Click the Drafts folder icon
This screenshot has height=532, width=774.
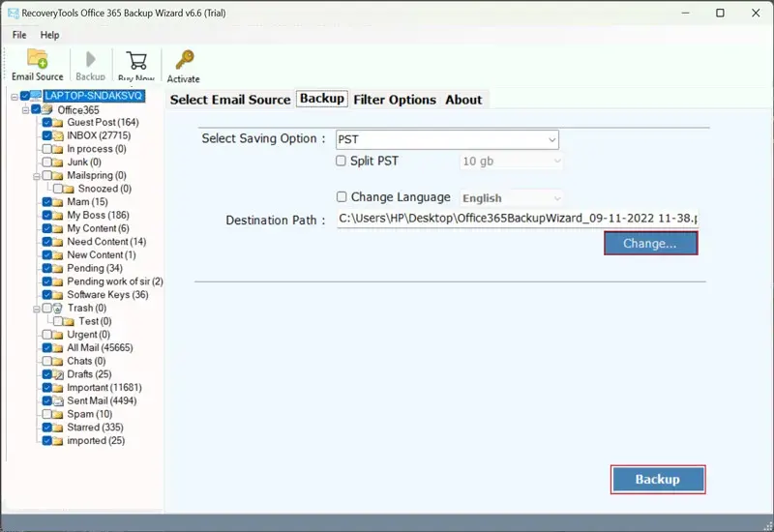(x=58, y=374)
